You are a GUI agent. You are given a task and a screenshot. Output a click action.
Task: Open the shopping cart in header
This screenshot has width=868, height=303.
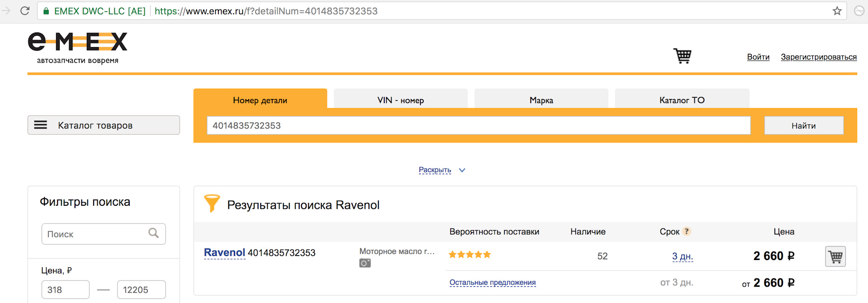click(682, 56)
